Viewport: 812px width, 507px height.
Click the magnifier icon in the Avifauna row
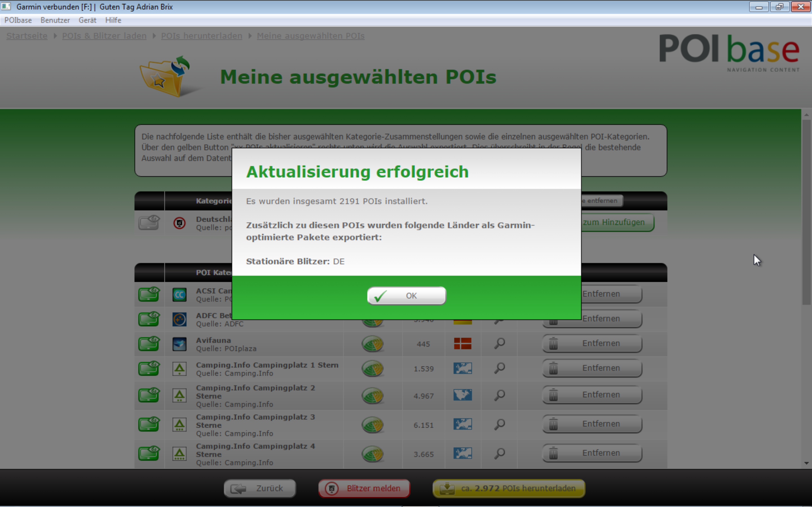pos(499,343)
